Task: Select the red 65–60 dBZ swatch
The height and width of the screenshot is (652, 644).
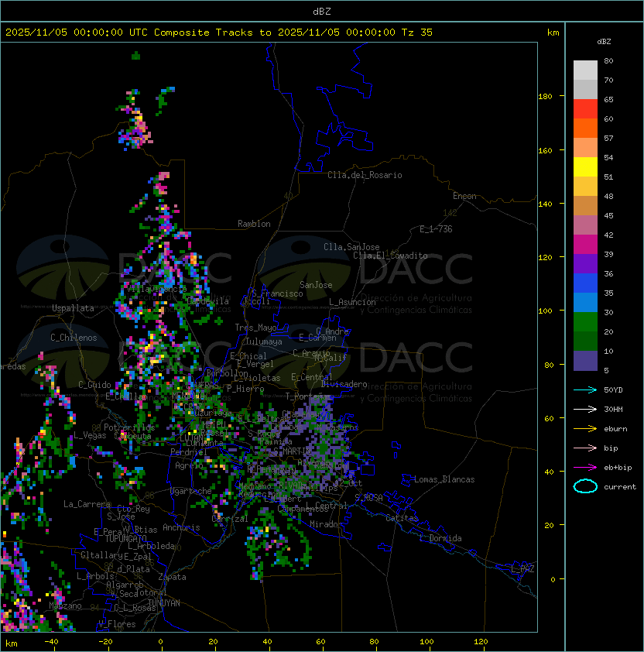Action: [585, 108]
